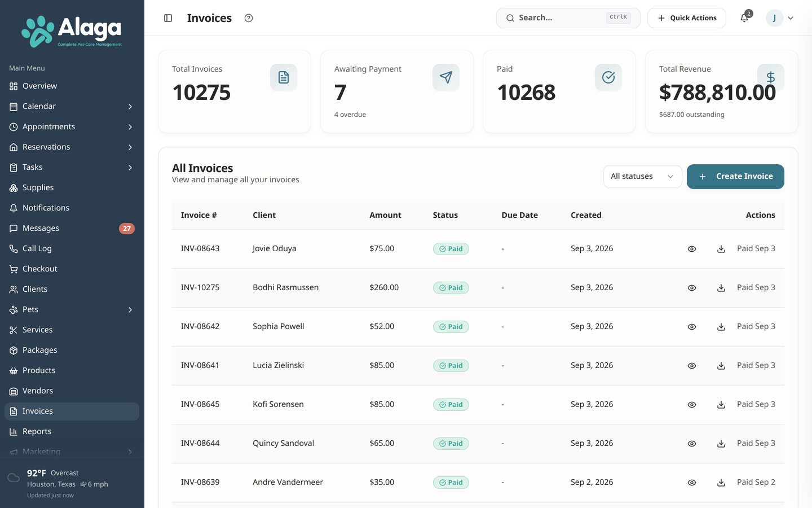This screenshot has height=508, width=812.
Task: Click client name Andre Vandermeer
Action: [288, 483]
